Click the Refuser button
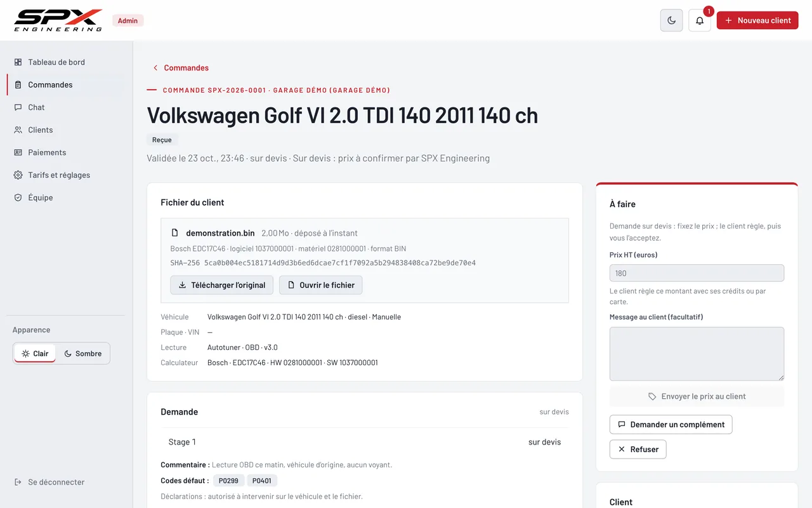Screen dimensions: 812x508 [638, 450]
